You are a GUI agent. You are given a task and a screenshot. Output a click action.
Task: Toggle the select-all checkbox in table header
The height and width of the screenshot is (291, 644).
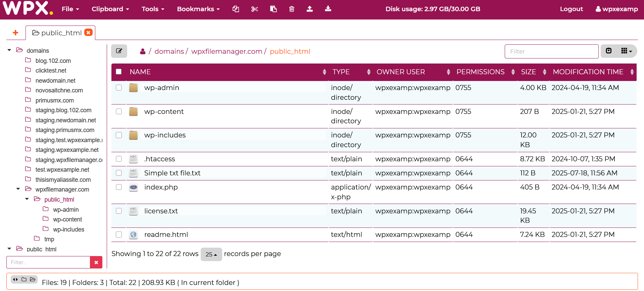pyautogui.click(x=118, y=72)
